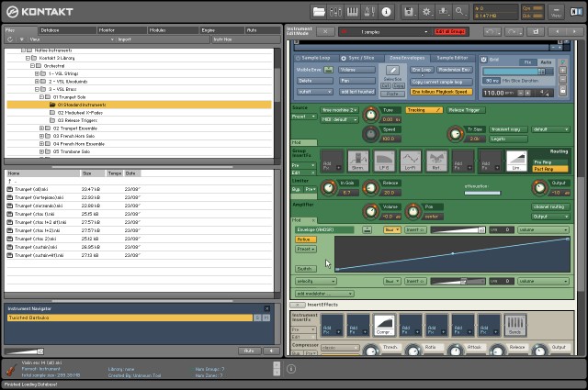Image resolution: width=588 pixels, height=390 pixels.
Task: Open the amplifier Output dropdown
Action: (x=550, y=217)
